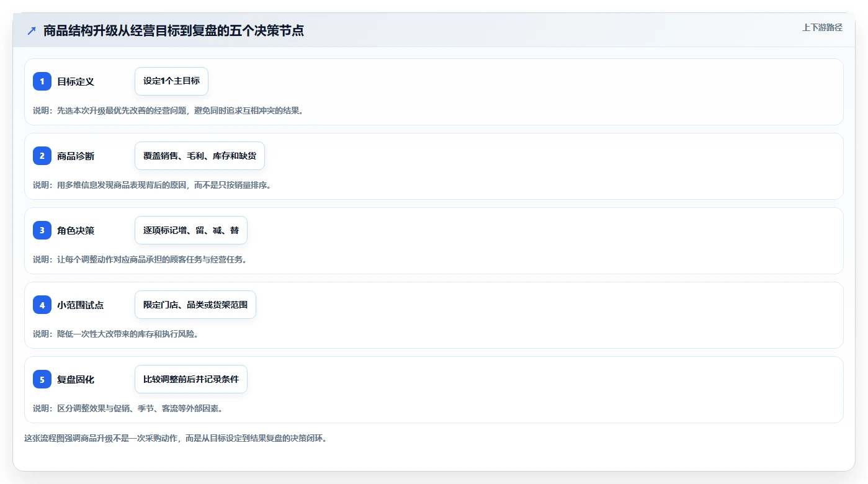
Task: Select the 比较调整前后并记录条件 chip
Action: (x=191, y=379)
